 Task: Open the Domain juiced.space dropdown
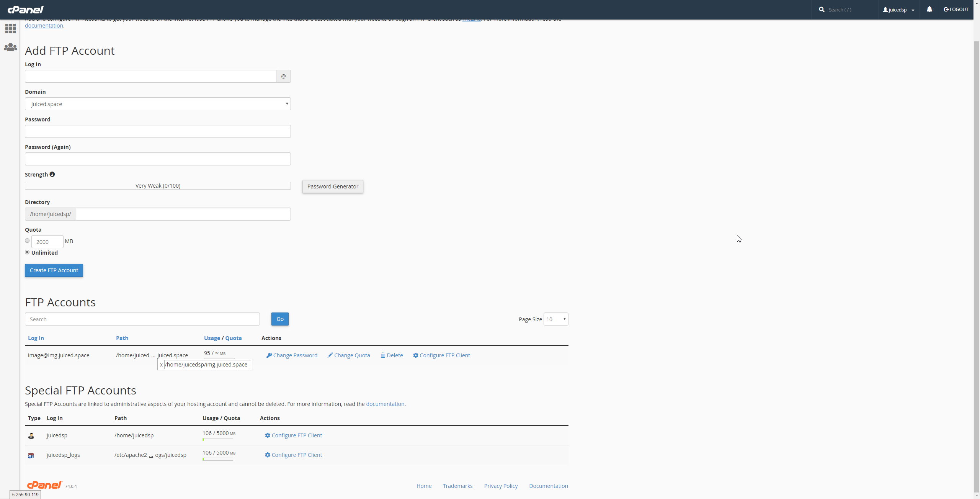[158, 104]
